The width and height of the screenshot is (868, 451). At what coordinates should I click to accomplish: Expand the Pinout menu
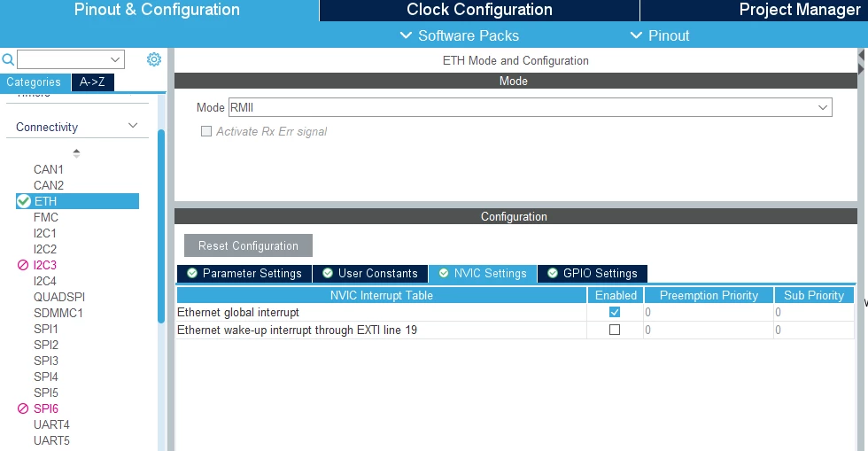click(x=660, y=35)
